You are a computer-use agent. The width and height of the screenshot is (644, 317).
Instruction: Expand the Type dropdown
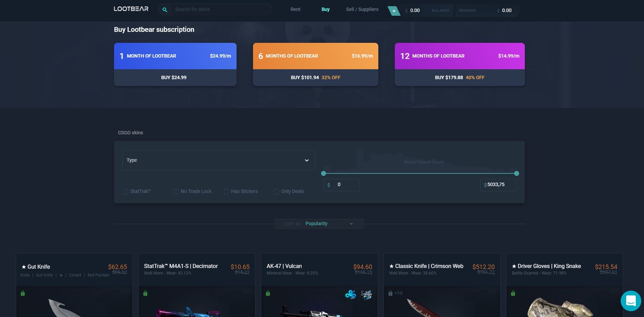point(218,160)
